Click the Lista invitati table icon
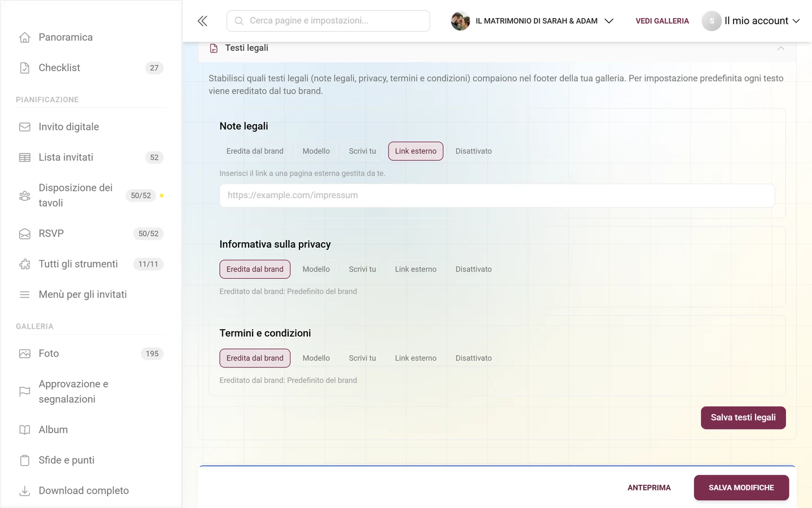The width and height of the screenshot is (812, 508). coord(25,157)
